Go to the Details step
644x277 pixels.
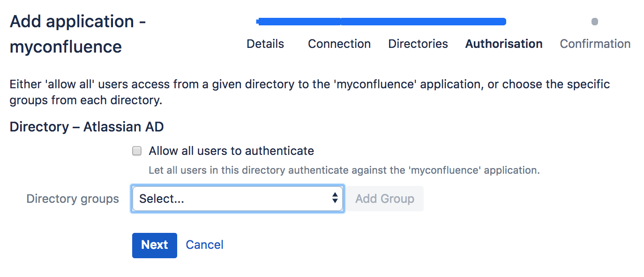coord(265,44)
